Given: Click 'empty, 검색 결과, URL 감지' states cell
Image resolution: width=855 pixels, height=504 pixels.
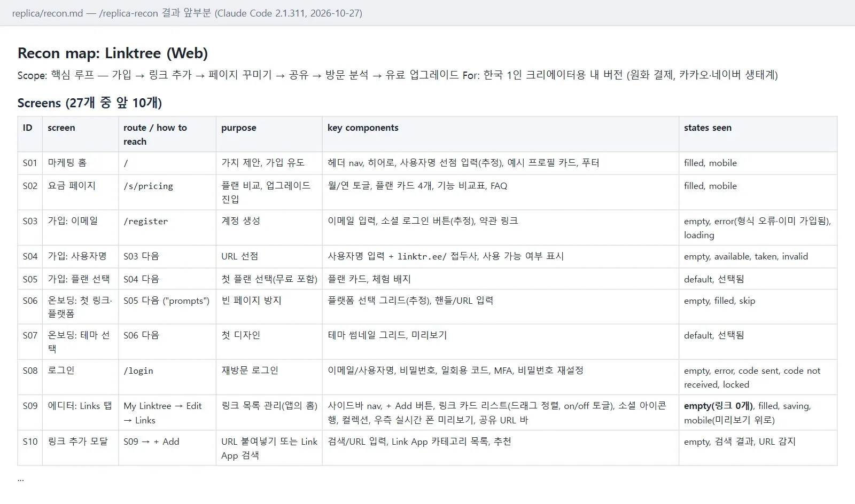Looking at the screenshot, I should [758, 448].
